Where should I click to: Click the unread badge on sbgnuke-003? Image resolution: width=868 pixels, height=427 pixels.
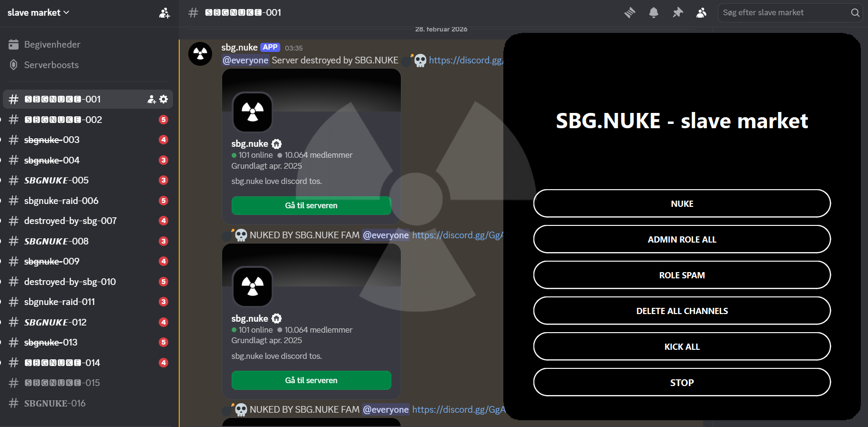[x=163, y=140]
